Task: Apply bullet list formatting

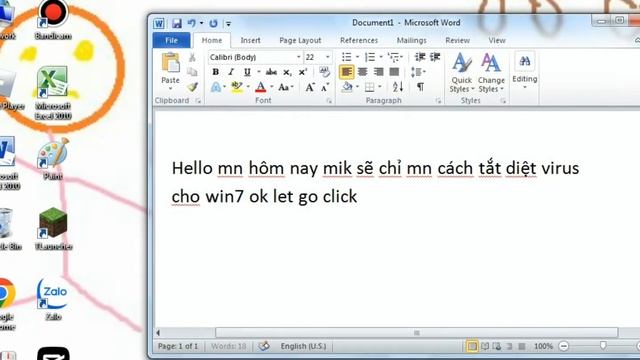Action: tap(347, 57)
